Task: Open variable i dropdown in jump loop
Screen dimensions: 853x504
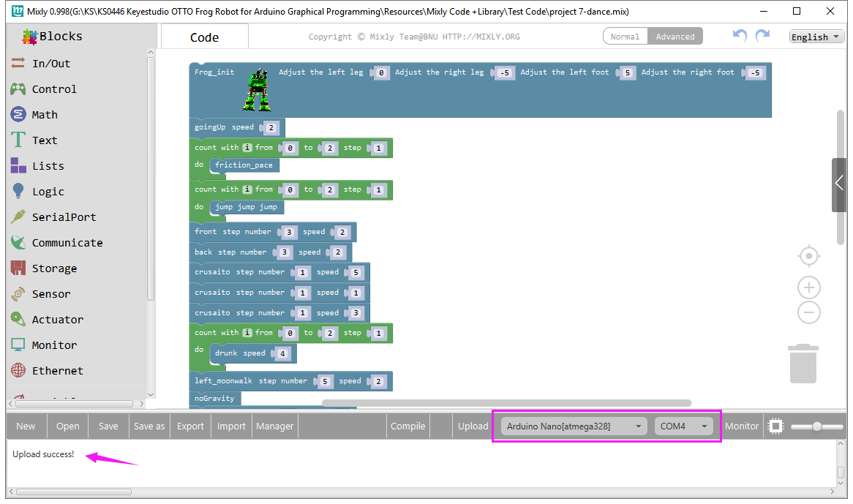Action: (247, 189)
